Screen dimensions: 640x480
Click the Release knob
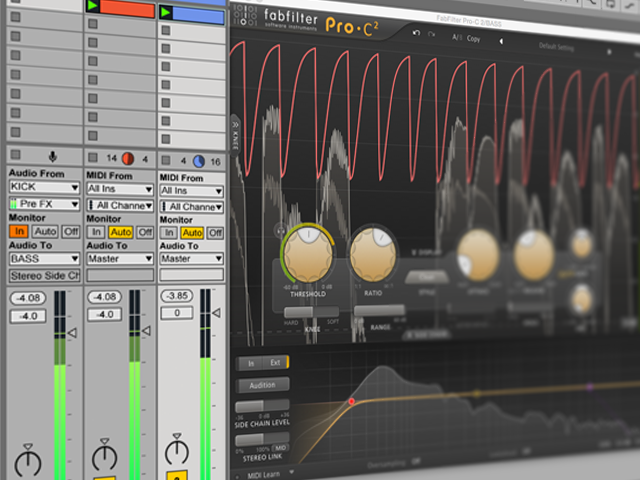[x=533, y=256]
